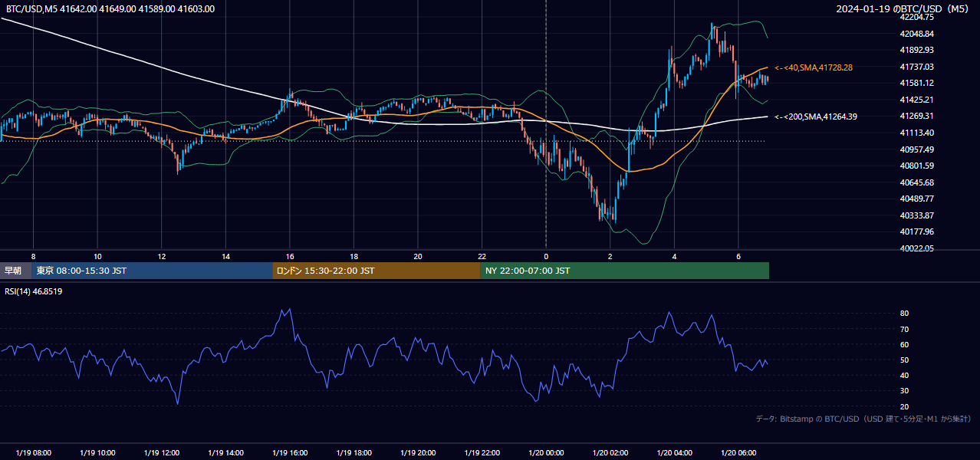Click price axis value 40022.05
Screen dimensions: 980x460
click(917, 248)
